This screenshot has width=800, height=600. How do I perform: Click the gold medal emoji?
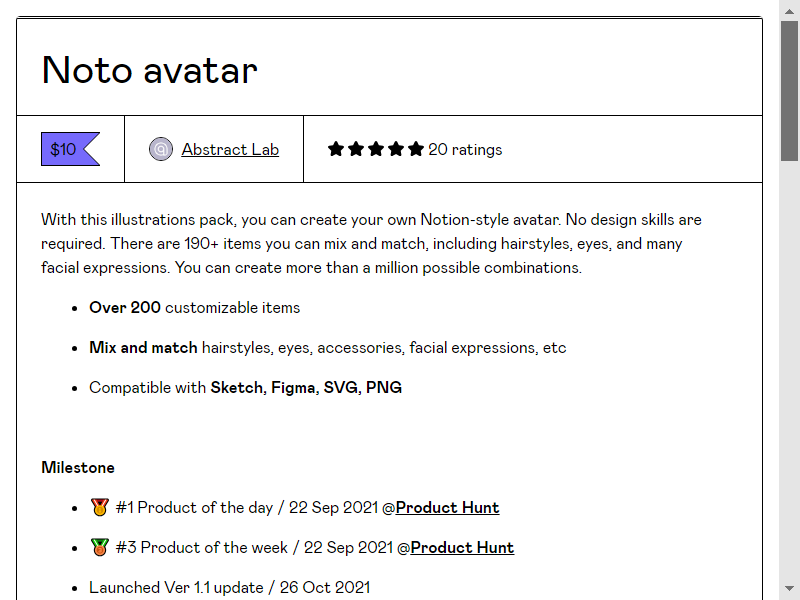(99, 507)
